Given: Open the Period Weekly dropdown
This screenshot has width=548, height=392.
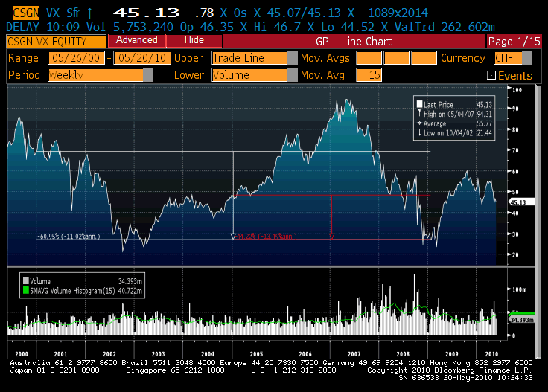Looking at the screenshot, I should coord(101,75).
